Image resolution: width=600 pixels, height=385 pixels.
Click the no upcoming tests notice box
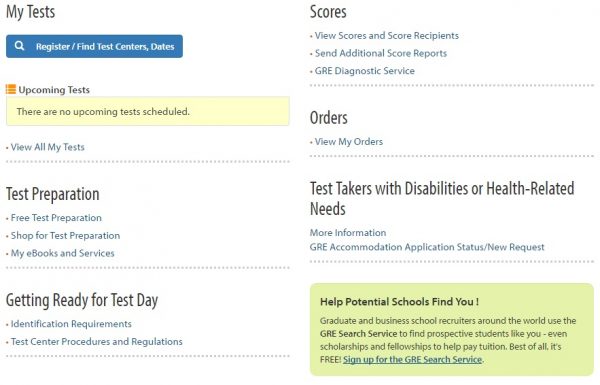(148, 111)
